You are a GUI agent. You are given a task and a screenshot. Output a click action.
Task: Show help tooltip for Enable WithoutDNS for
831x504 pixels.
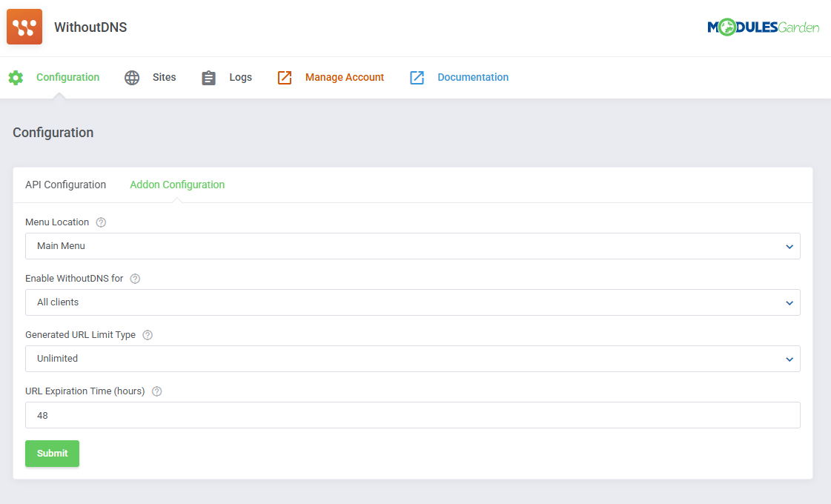[x=135, y=279]
